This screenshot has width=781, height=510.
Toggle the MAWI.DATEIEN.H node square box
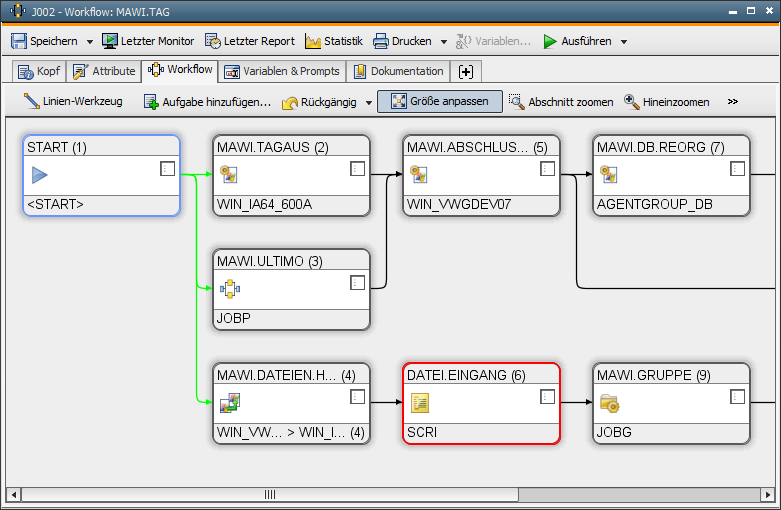pyautogui.click(x=357, y=397)
